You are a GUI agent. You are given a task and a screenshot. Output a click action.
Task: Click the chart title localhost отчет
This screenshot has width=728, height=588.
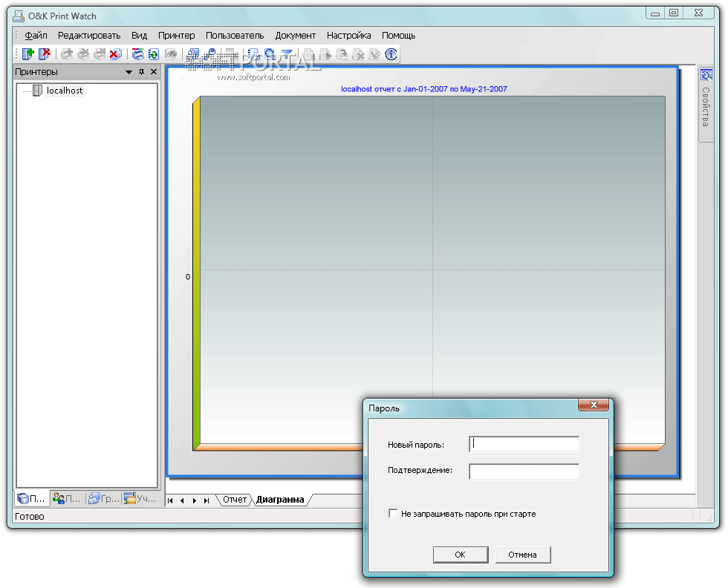point(424,89)
